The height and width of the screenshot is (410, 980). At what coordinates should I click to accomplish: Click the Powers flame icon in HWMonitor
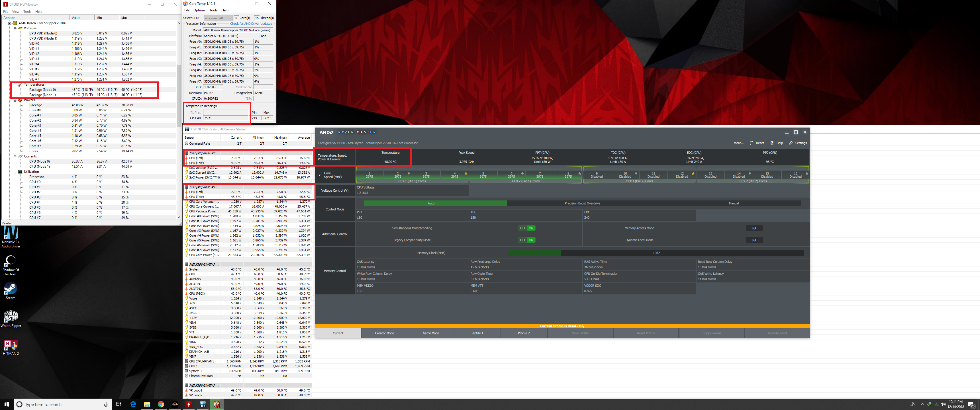pos(20,100)
